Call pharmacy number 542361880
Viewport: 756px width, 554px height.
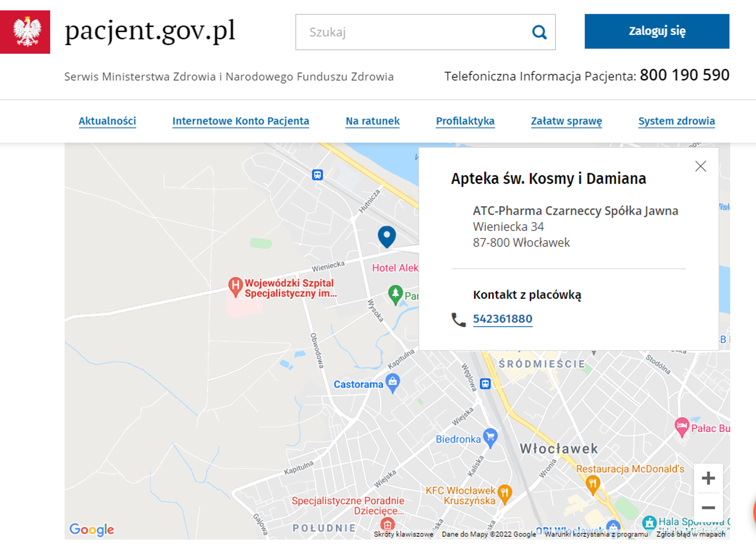point(503,319)
